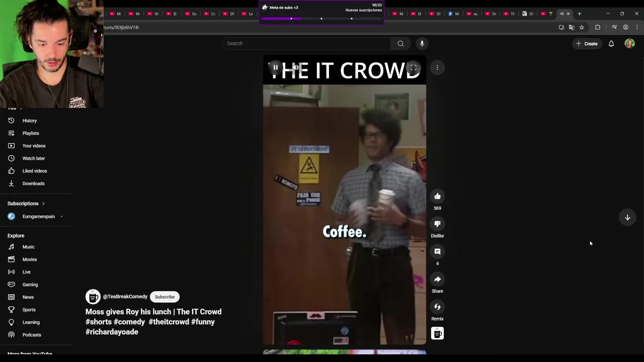644x362 pixels.
Task: Click the Remix icon
Action: click(x=437, y=307)
